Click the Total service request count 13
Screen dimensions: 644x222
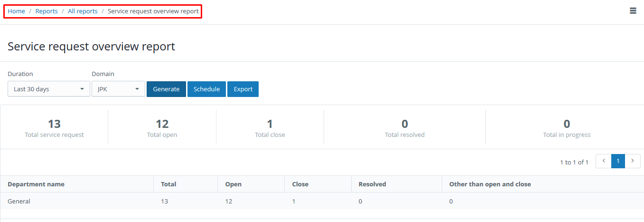54,124
